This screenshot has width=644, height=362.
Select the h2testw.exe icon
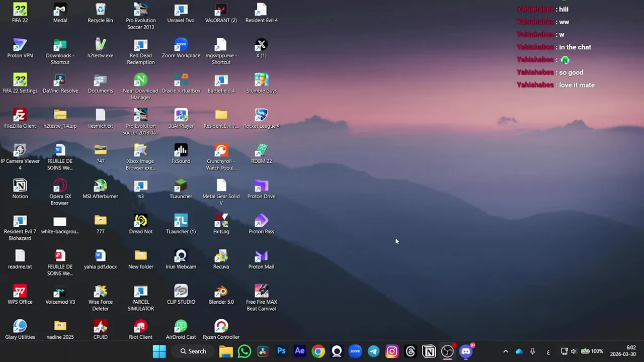click(100, 48)
